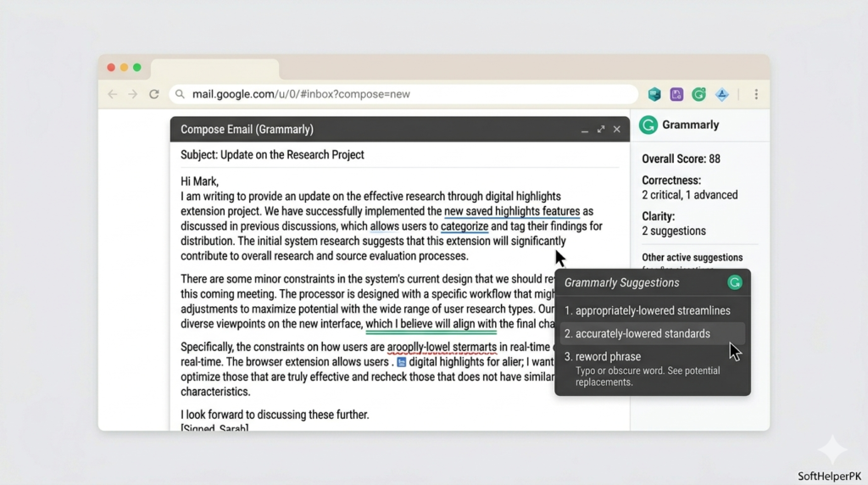Click the Subject line field
The height and width of the screenshot is (485, 868).
[x=399, y=154]
